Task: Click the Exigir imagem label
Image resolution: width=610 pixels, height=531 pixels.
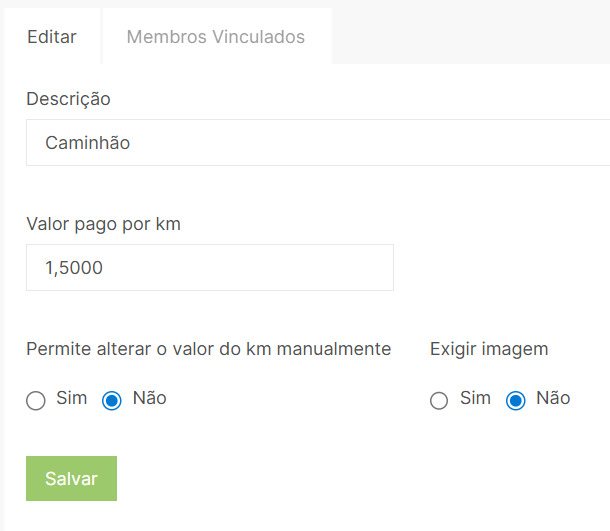Action: (489, 349)
